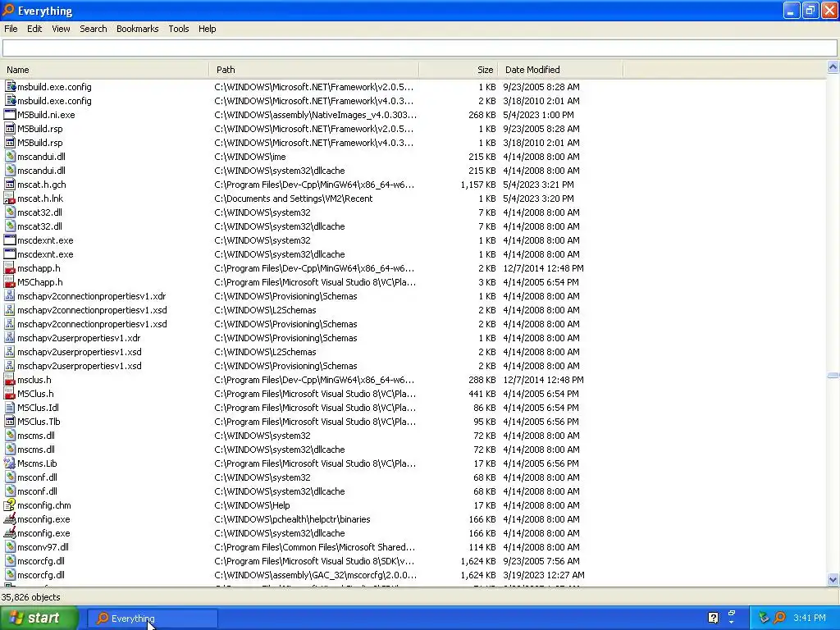Click the 441 KB size cell

[482, 393]
